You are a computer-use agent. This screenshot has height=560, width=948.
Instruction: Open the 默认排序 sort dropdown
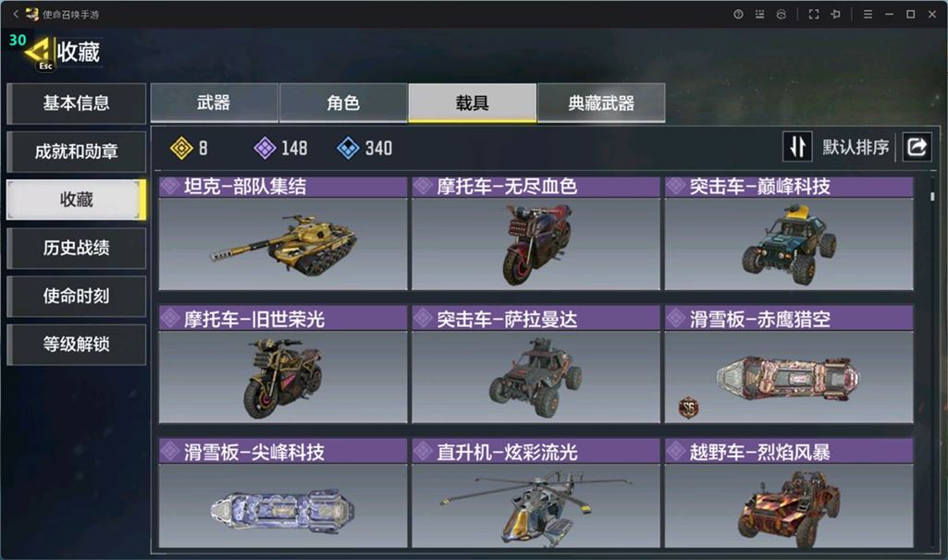856,147
